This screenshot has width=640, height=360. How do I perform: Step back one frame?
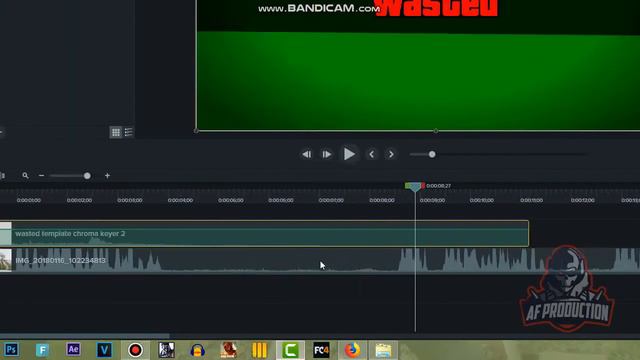[307, 154]
